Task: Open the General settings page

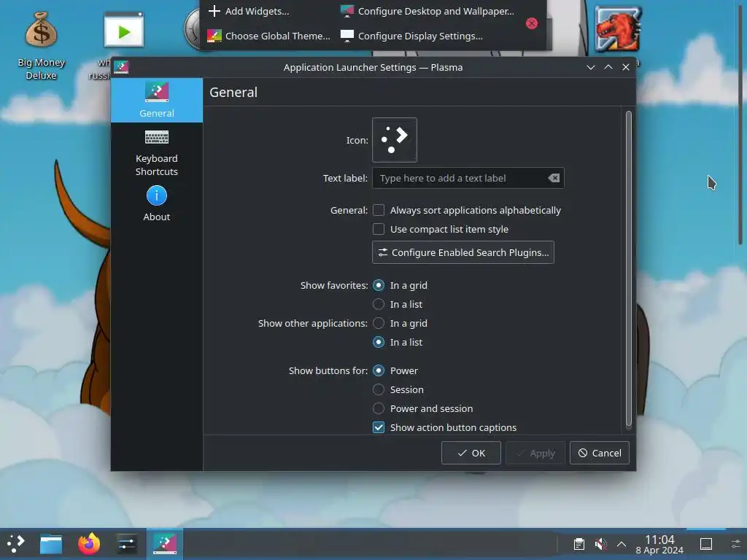Action: pyautogui.click(x=156, y=100)
